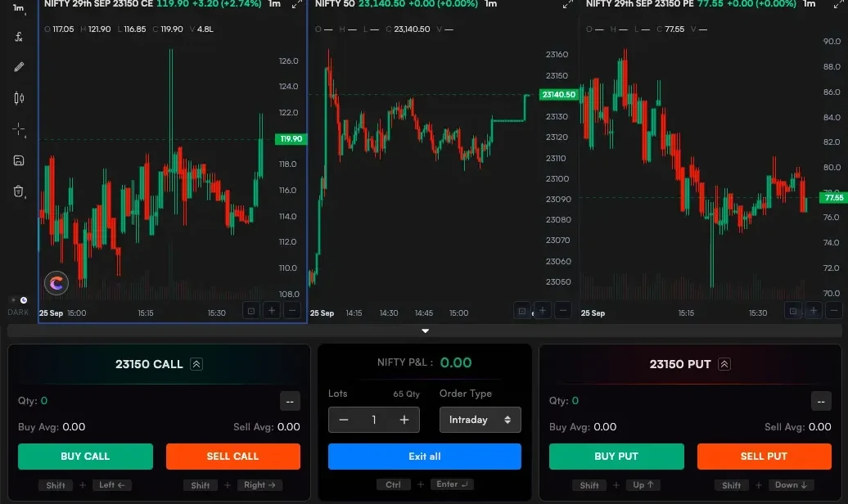
Task: Click the 1m interval label on the CE chart
Action: pos(275,4)
